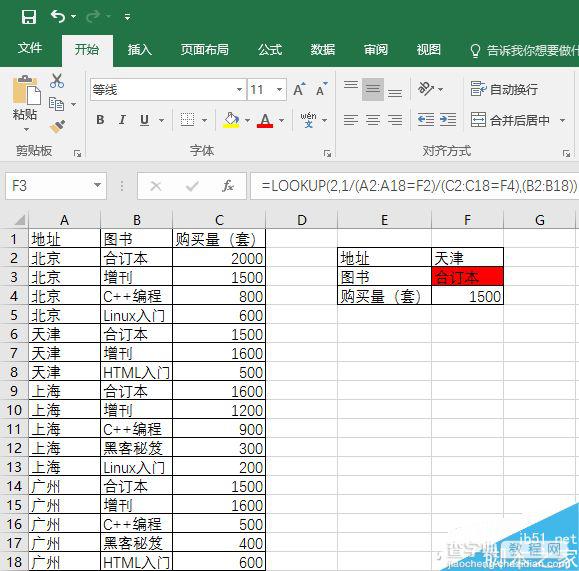Screen dimensions: 579x571
Task: Select cell F4 showing 1500
Action: 467,296
